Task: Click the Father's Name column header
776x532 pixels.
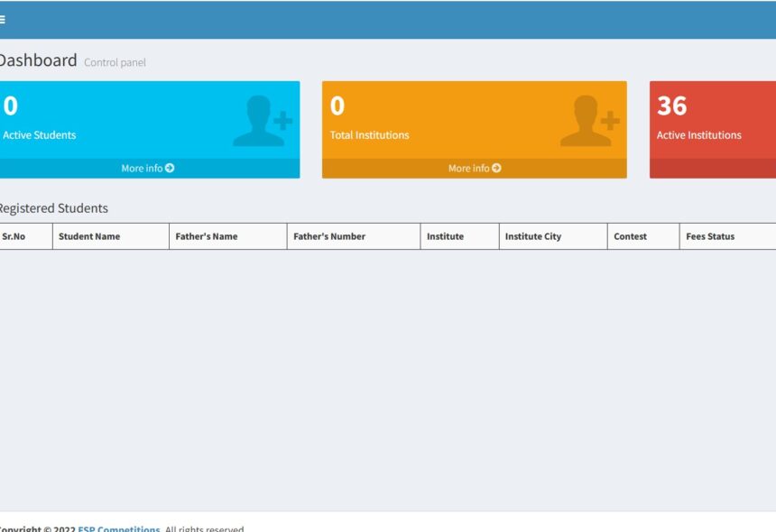Action: point(228,236)
